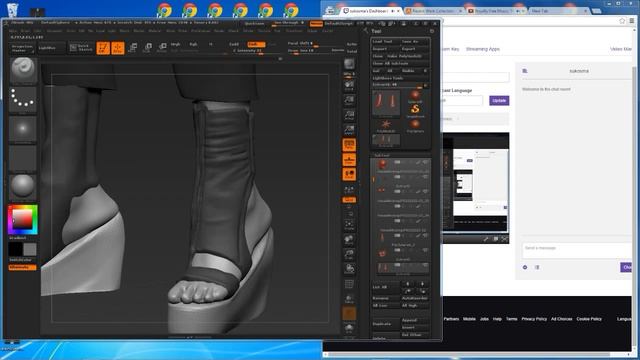Open the Preferences menu in ZBrush
Viewport: 640px width, 360px height.
pos(201,31)
